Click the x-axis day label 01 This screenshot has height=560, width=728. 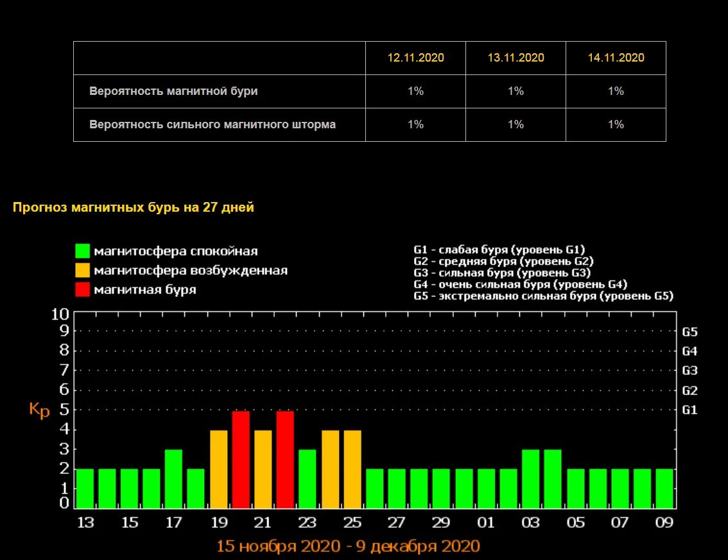point(485,523)
